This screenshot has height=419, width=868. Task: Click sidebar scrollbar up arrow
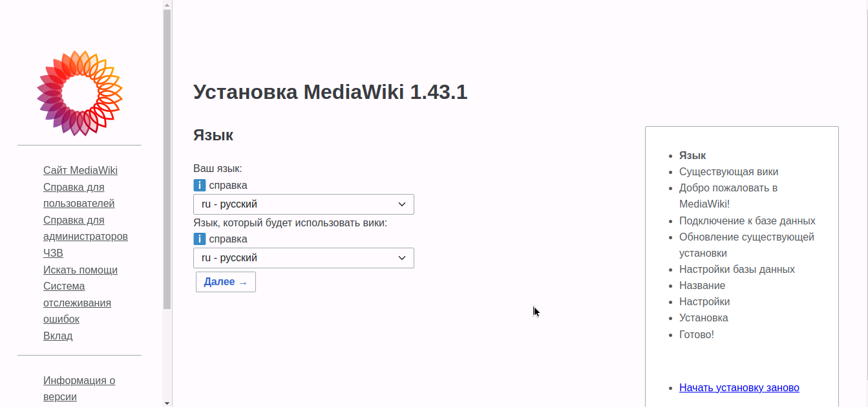point(167,5)
